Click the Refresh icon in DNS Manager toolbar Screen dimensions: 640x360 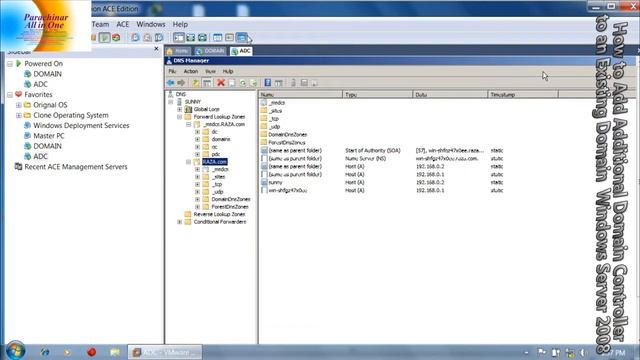[x=243, y=83]
